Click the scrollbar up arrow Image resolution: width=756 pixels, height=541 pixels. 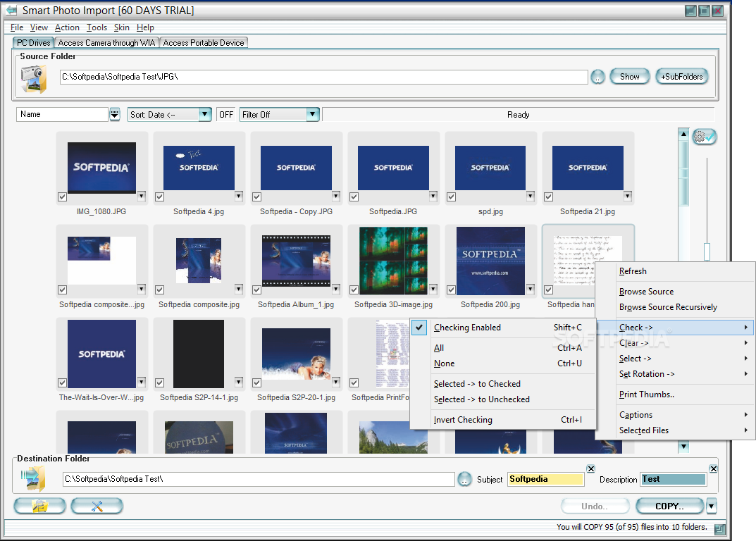pos(683,134)
